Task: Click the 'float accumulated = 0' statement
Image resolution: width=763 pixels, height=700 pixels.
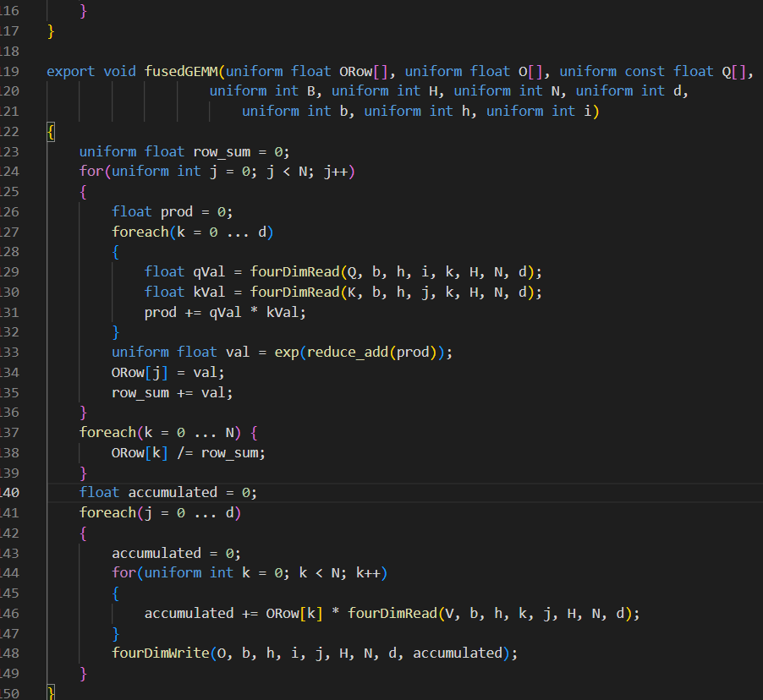Action: click(167, 493)
